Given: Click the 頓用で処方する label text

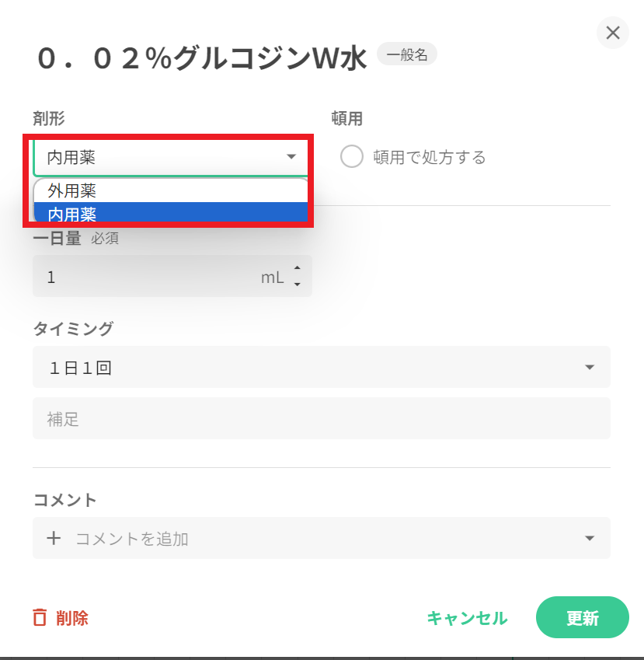Looking at the screenshot, I should (429, 157).
